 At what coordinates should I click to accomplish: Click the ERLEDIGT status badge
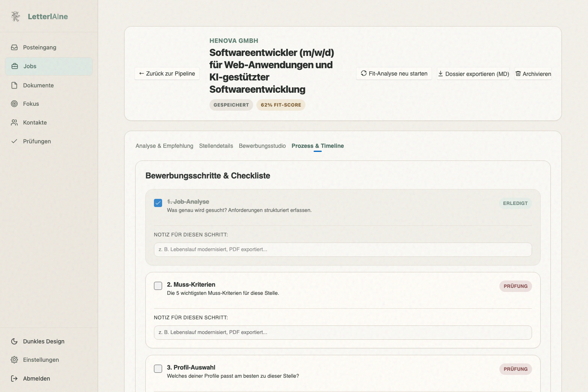coord(515,203)
